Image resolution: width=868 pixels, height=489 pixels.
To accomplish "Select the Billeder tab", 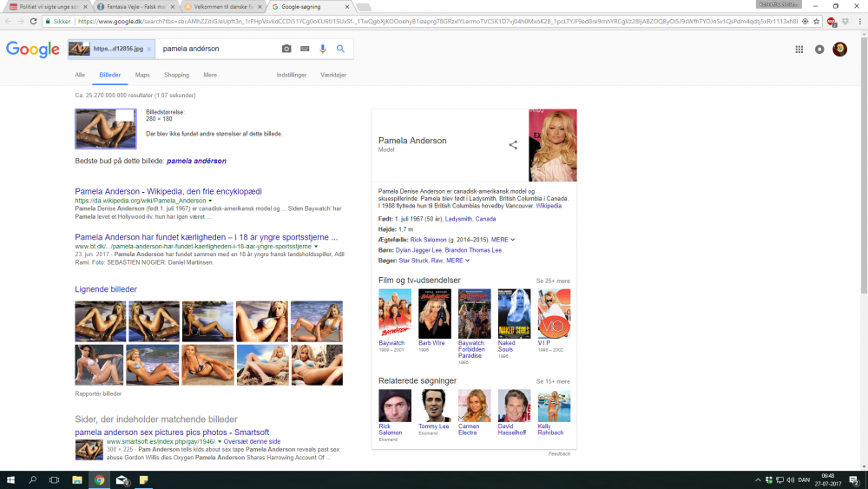I will pos(109,76).
